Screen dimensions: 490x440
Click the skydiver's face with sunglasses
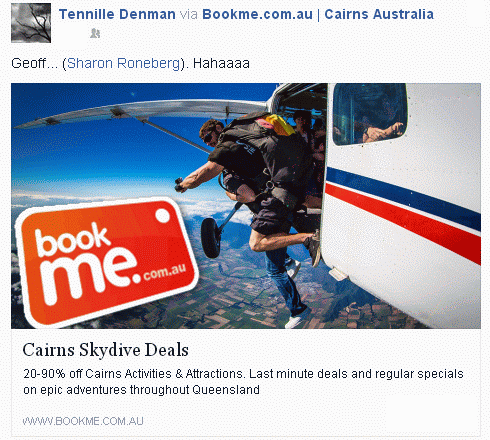[x=211, y=133]
